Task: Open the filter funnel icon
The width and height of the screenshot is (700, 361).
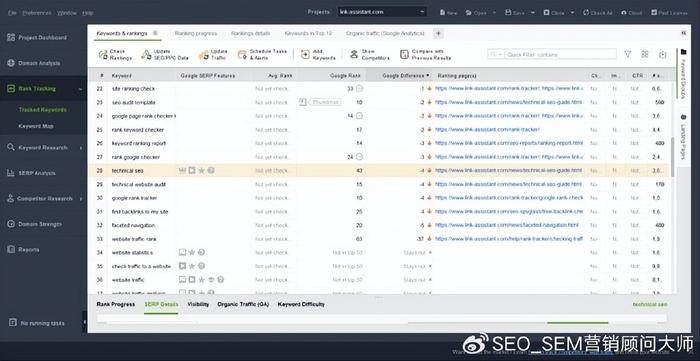Action: click(628, 54)
